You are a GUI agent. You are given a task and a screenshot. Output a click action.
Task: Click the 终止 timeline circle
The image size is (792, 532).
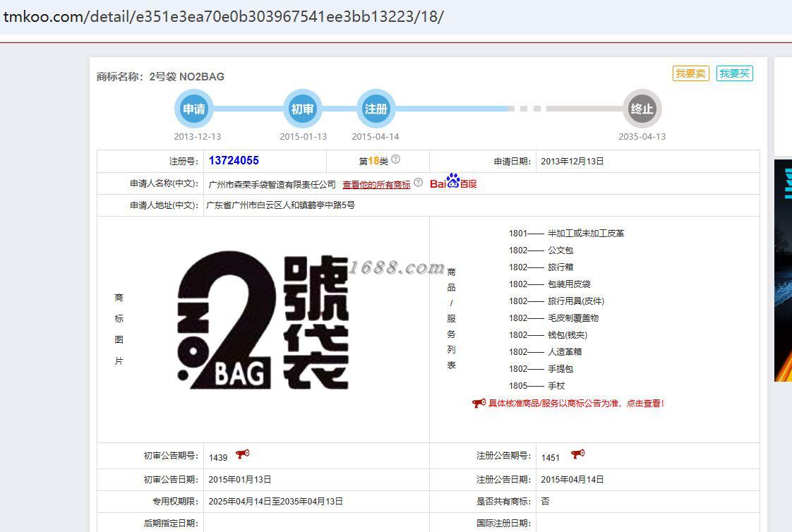point(642,109)
